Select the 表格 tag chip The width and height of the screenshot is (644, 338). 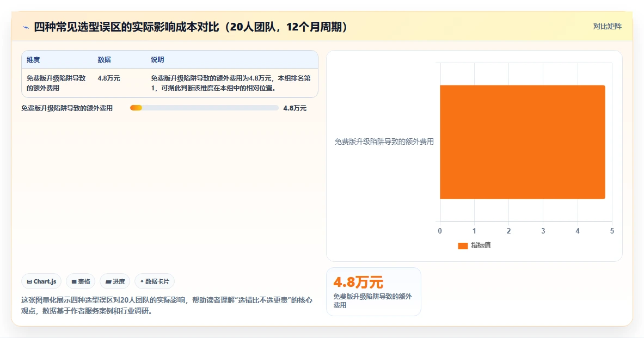(81, 281)
